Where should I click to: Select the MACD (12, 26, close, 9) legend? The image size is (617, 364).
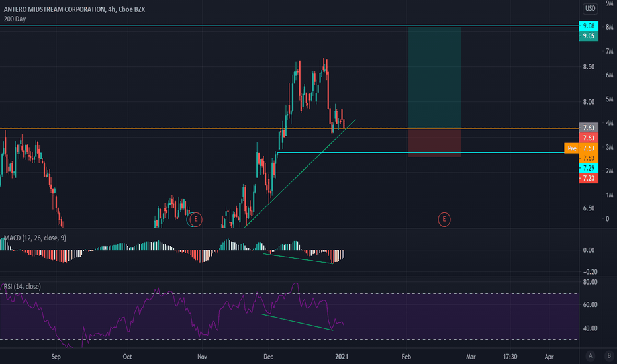pos(35,238)
